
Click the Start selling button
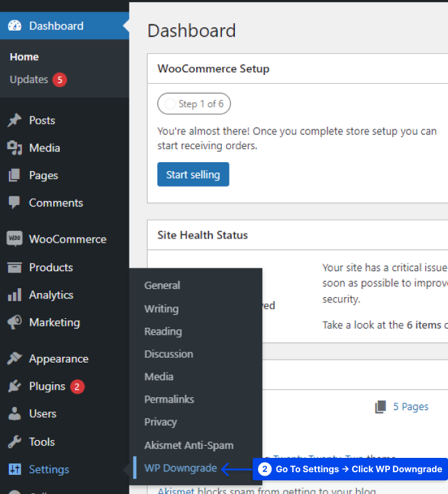193,174
